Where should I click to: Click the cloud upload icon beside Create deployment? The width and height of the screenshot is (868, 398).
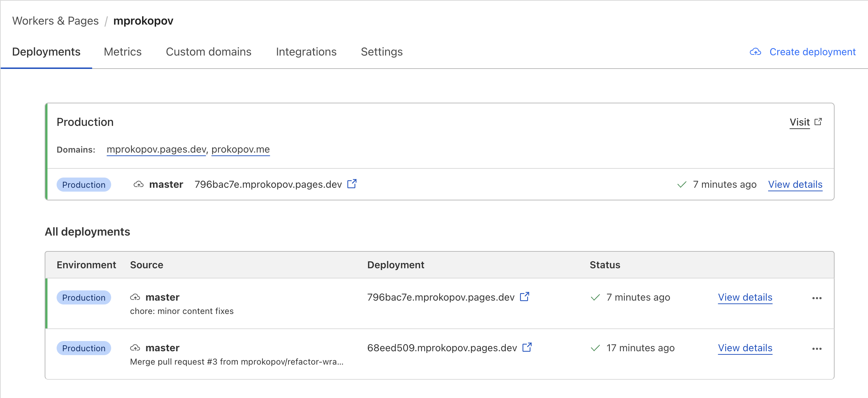click(x=755, y=52)
